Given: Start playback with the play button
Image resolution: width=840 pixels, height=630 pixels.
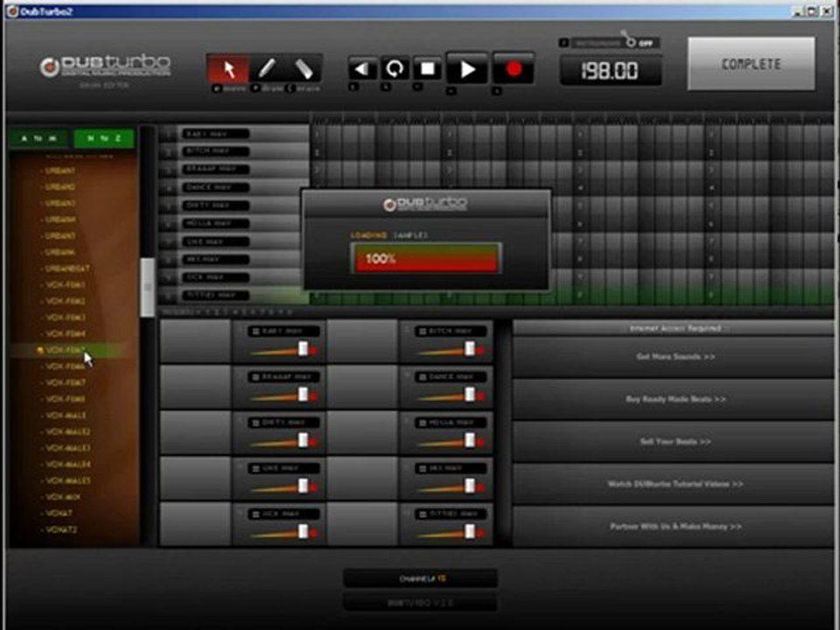Looking at the screenshot, I should 467,69.
